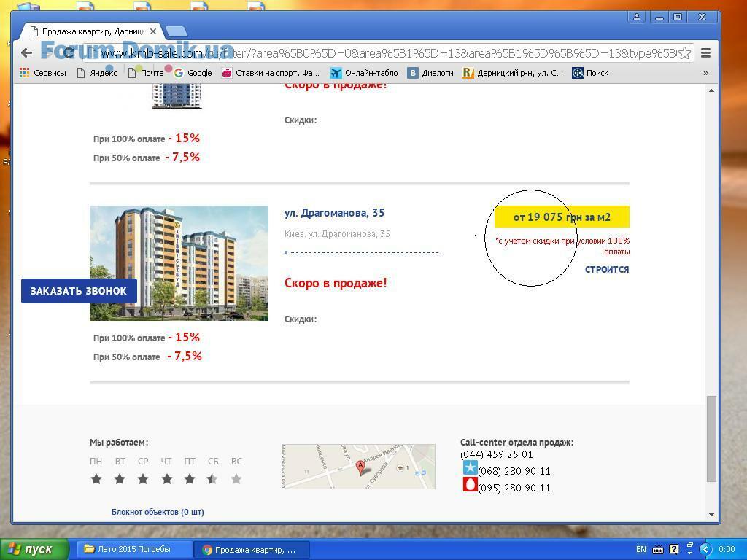Click the tray keyboard icon
Viewport: 747px width, 560px height.
(658, 550)
